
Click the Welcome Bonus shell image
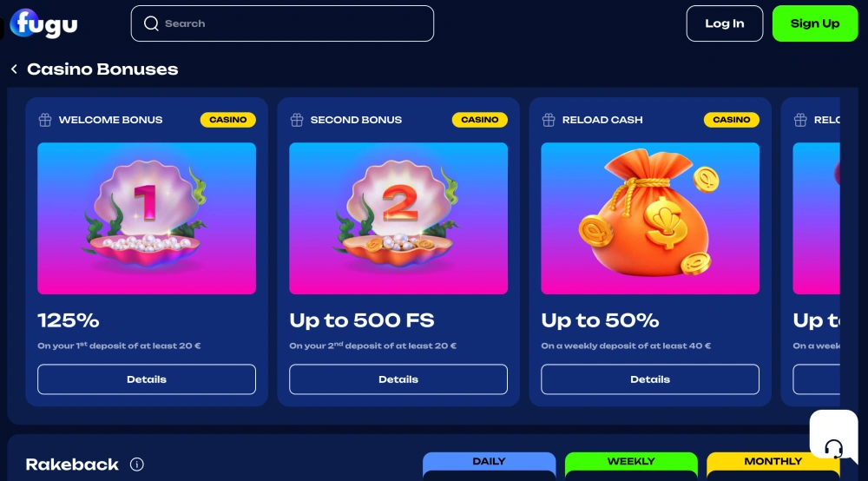point(147,218)
